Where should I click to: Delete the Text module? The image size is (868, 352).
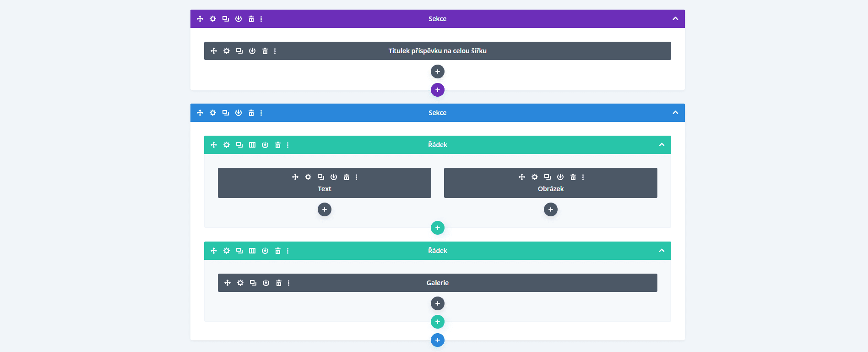click(347, 177)
